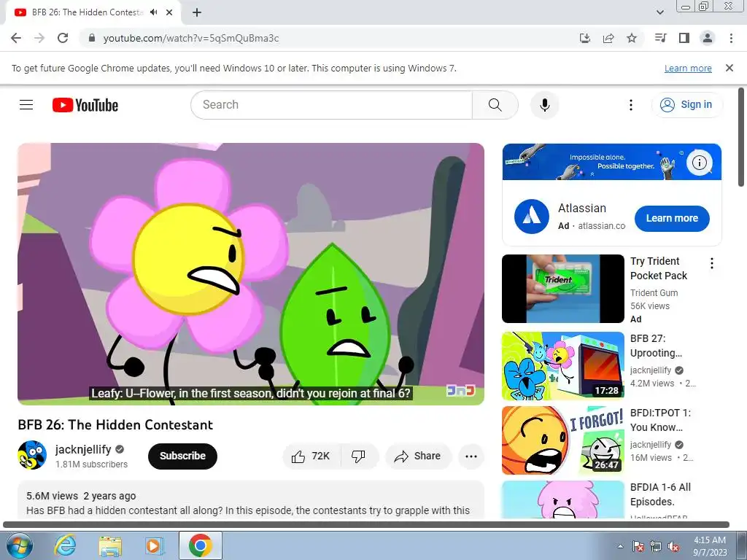This screenshot has width=747, height=560.
Task: Click the vertical page scrollbar
Action: pos(741,137)
